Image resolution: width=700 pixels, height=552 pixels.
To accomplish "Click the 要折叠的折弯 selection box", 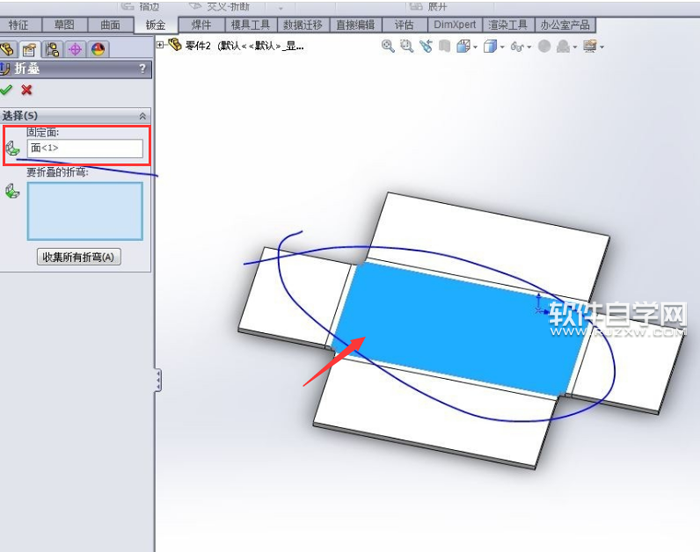I will point(85,211).
